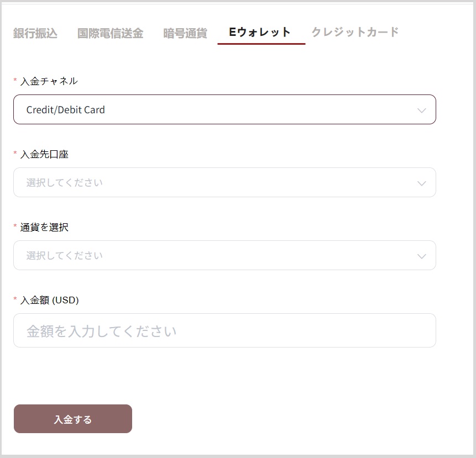The height and width of the screenshot is (458, 476).
Task: Click the chevron icon in 入金チャネル dropdown
Action: coord(422,110)
